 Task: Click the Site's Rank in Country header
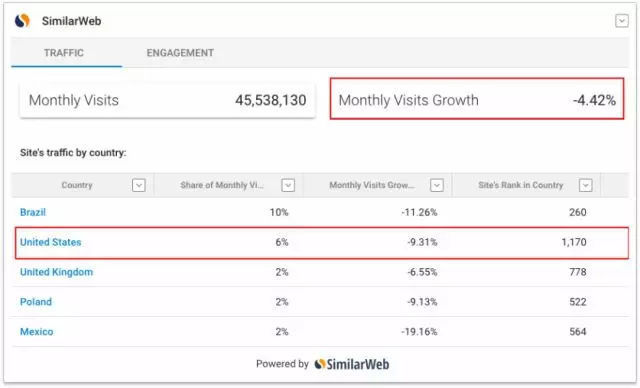pyautogui.click(x=520, y=185)
